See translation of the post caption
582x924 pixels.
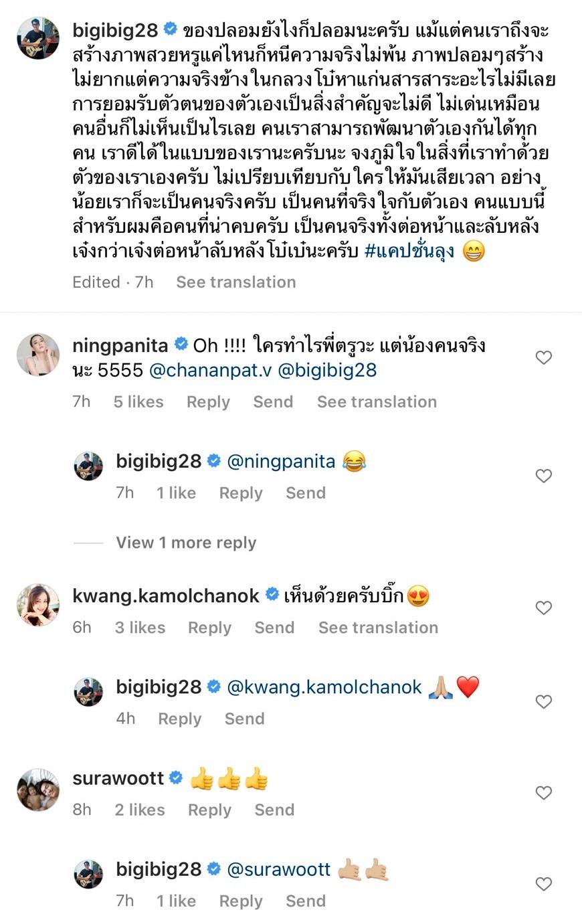point(235,282)
